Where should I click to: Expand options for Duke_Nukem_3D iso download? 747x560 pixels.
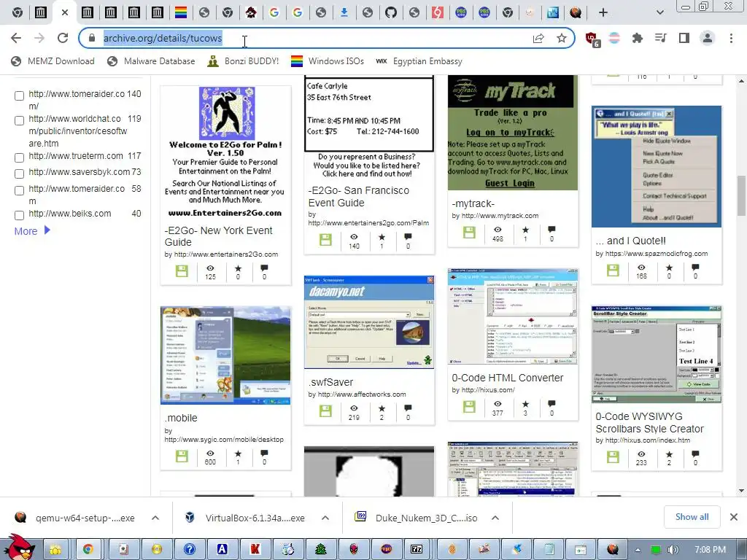click(x=495, y=518)
